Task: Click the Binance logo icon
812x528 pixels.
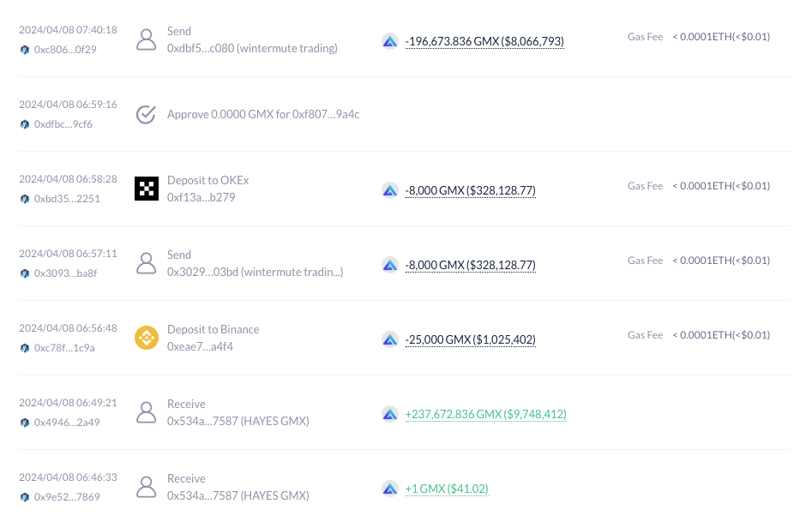Action: (147, 338)
